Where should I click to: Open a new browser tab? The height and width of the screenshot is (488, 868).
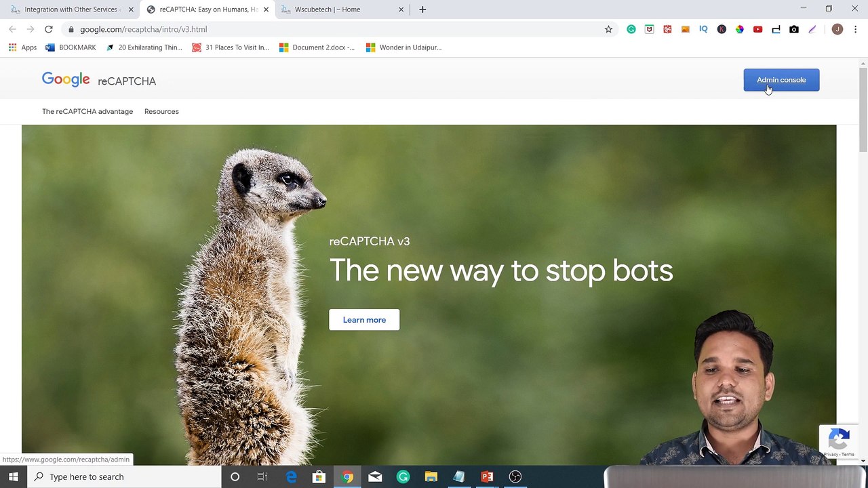422,9
